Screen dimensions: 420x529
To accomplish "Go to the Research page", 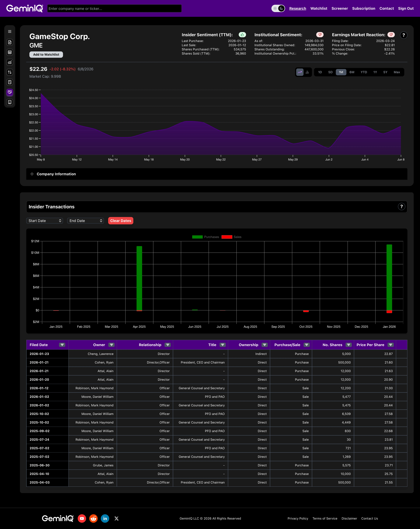I will pyautogui.click(x=297, y=8).
